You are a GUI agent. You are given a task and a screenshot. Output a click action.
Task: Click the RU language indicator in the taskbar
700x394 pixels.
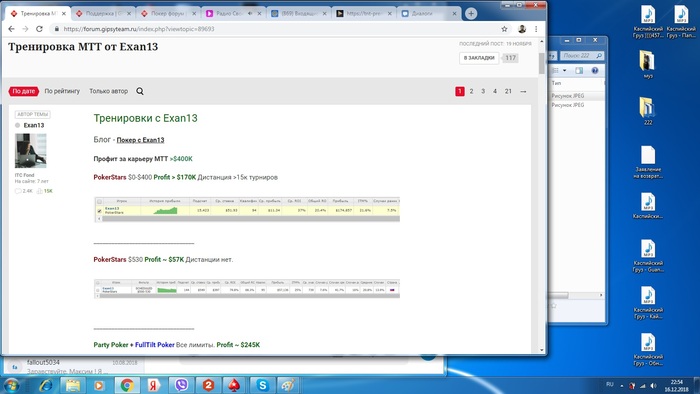click(x=610, y=385)
